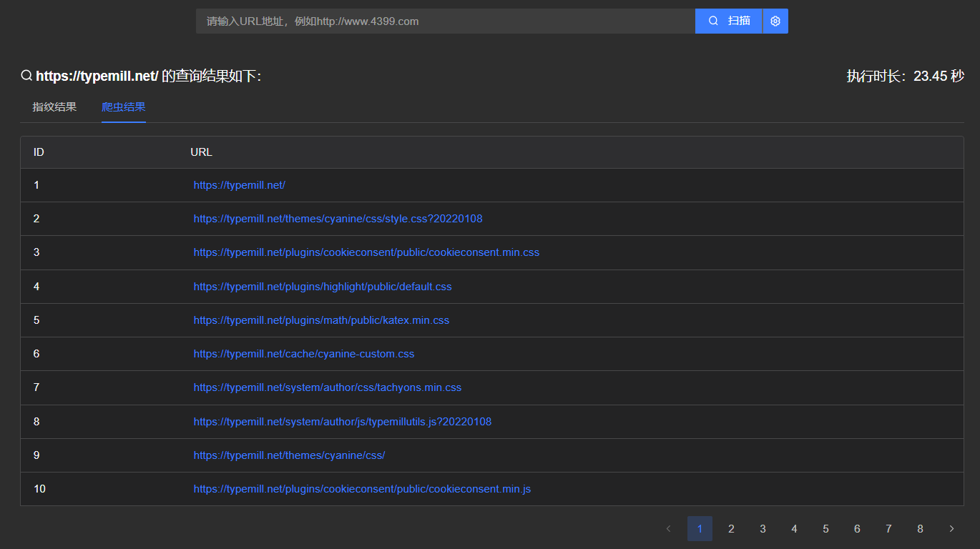Open the typemillutils.js?20220108 link
980x549 pixels.
(x=343, y=422)
